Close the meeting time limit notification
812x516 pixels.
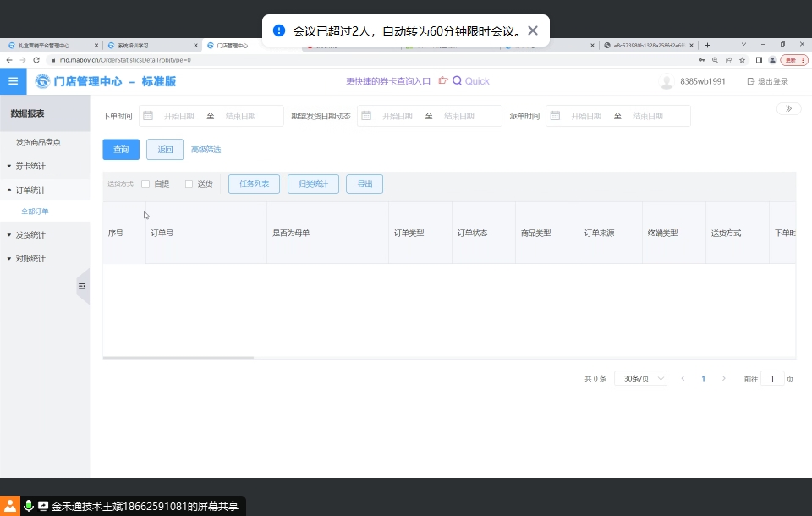pos(533,30)
